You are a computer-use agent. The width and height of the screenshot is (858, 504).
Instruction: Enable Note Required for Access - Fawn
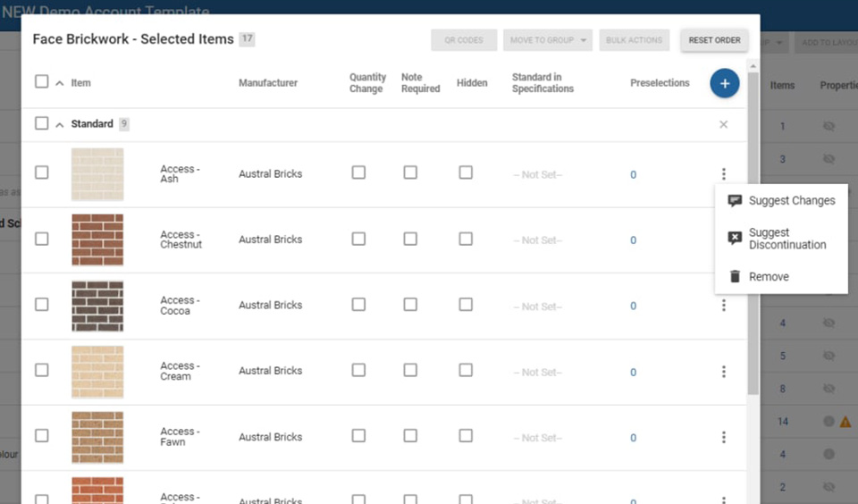click(410, 435)
